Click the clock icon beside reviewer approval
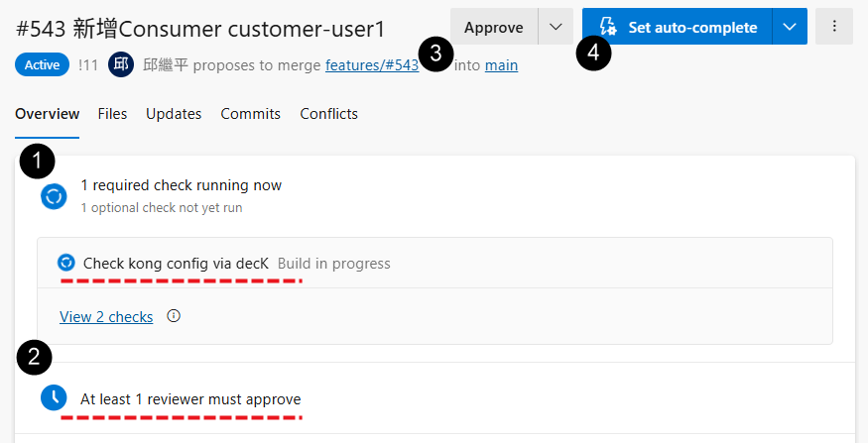The height and width of the screenshot is (443, 868). tap(54, 398)
